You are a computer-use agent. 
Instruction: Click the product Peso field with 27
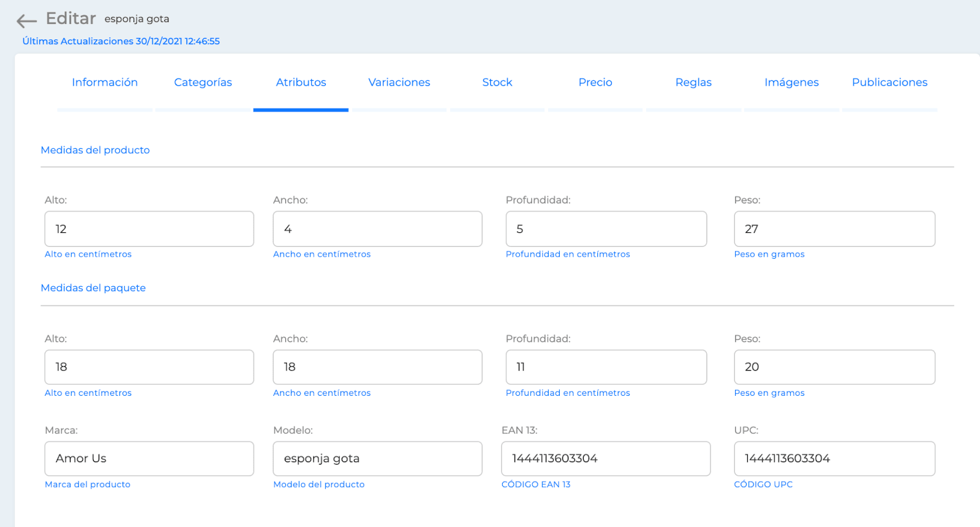835,229
